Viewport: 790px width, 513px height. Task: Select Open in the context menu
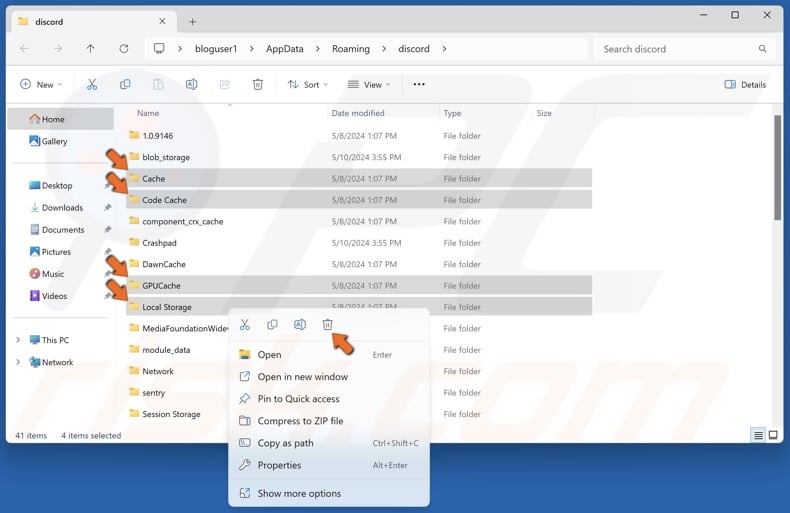click(x=329, y=355)
